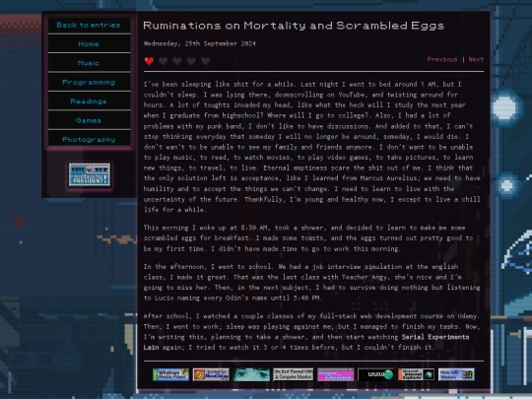Click the Vote Now for President stamp

[x=90, y=174]
